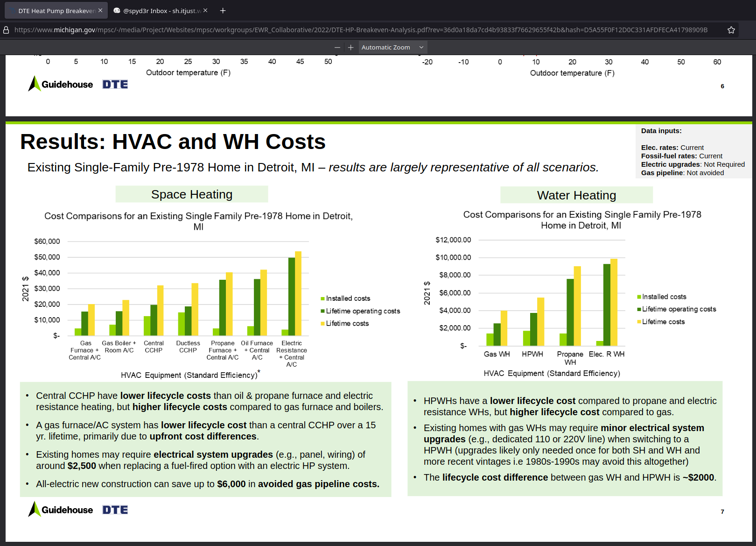756x546 pixels.
Task: Open a new browser tab
Action: tap(223, 11)
